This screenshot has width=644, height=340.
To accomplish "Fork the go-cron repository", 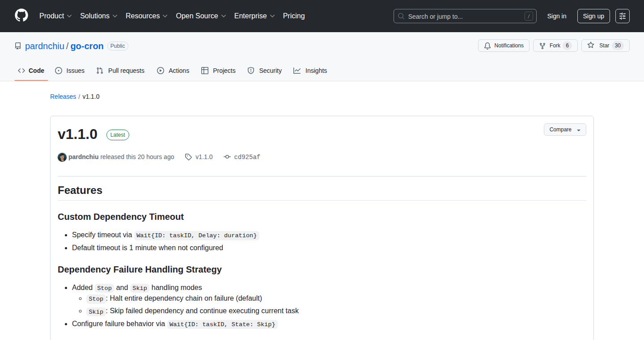I will click(555, 46).
